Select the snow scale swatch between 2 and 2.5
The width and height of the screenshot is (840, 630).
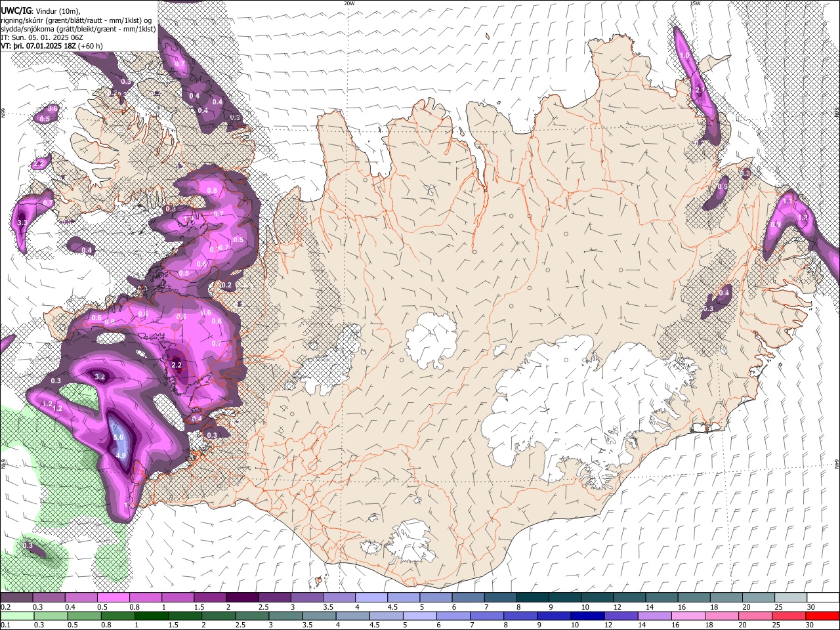[x=241, y=598]
